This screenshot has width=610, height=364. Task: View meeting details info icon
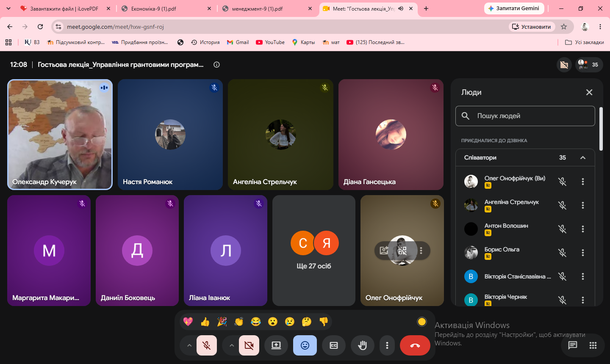point(216,65)
